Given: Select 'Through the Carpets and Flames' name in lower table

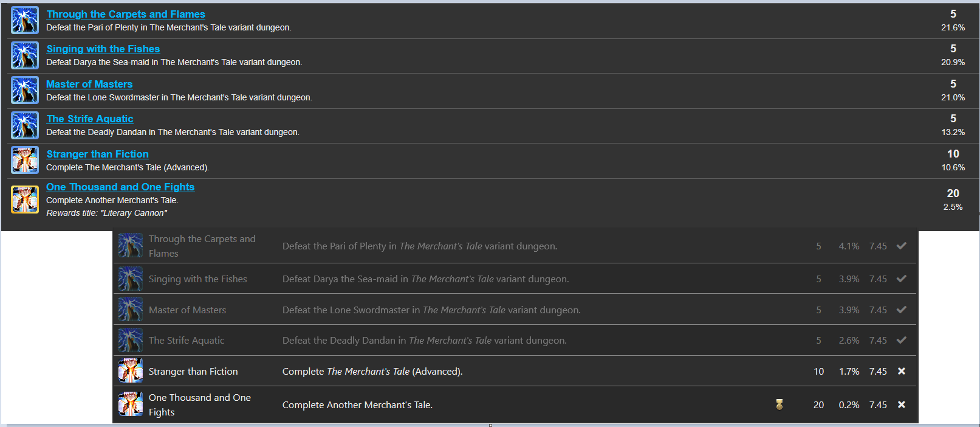Looking at the screenshot, I should click(202, 246).
